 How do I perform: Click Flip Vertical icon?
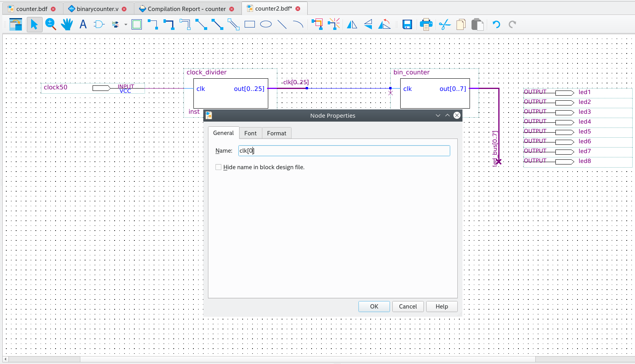coord(368,24)
